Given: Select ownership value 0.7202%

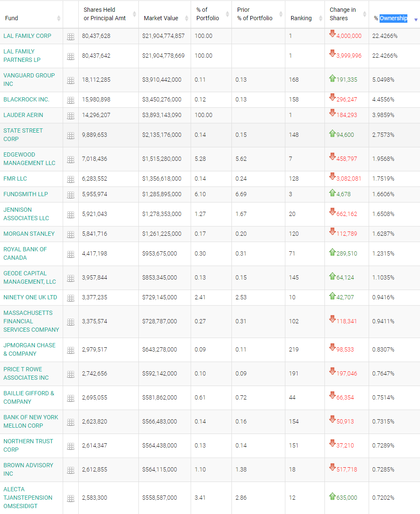Looking at the screenshot, I should 383,498.
